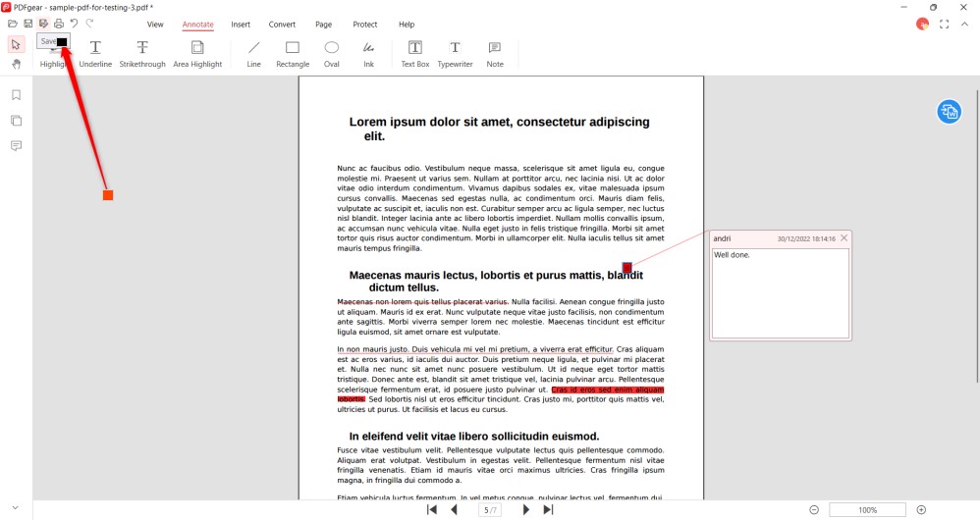Click the note timestamp 30/12/2022 18:14:16
The image size is (980, 520).
coord(806,238)
